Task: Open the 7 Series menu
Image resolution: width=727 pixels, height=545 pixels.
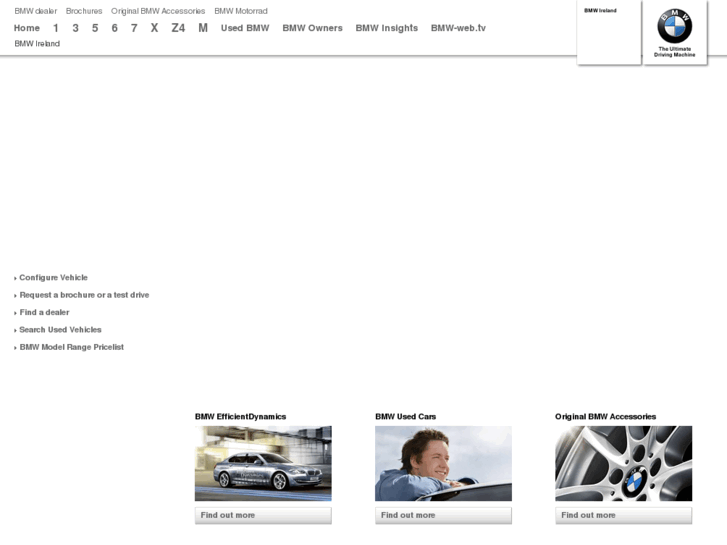Action: coord(134,28)
